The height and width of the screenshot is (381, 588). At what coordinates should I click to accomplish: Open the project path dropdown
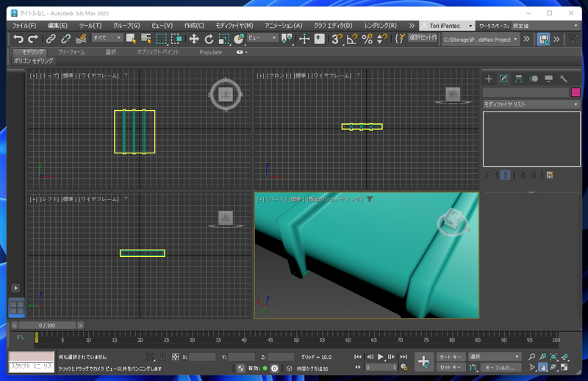(481, 39)
